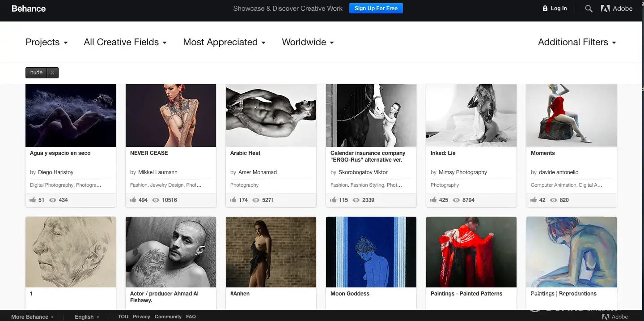Click the Behance logo
Image resolution: width=644 pixels, height=321 pixels.
[x=29, y=9]
